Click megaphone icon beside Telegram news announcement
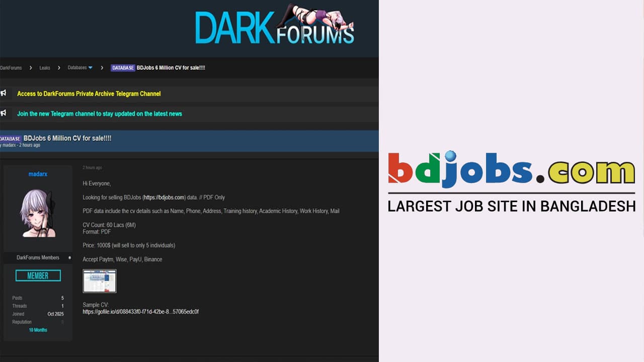The height and width of the screenshot is (362, 644). click(3, 113)
